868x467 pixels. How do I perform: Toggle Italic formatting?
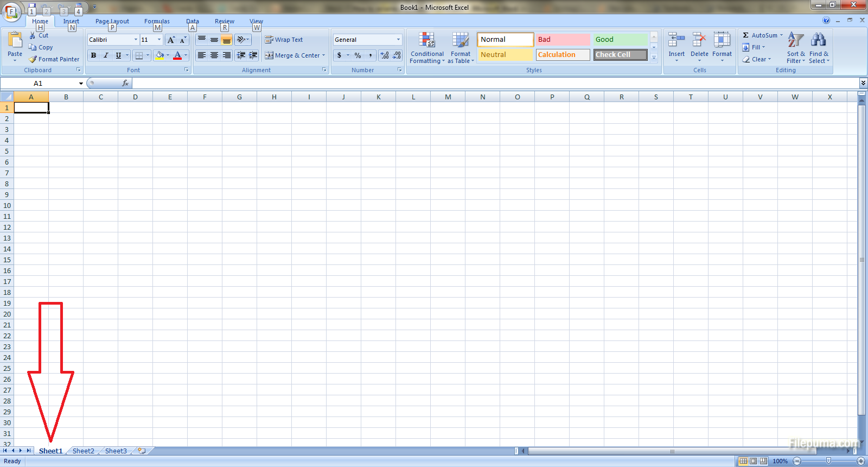(x=106, y=55)
